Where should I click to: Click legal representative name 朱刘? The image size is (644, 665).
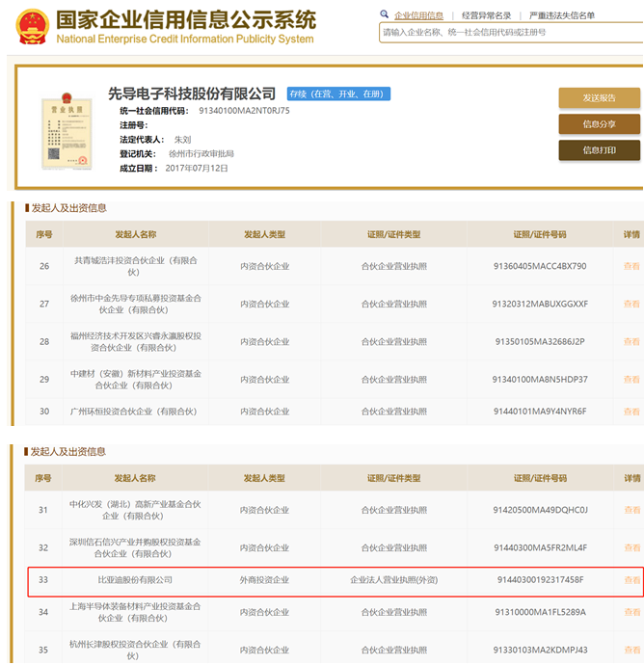(183, 140)
